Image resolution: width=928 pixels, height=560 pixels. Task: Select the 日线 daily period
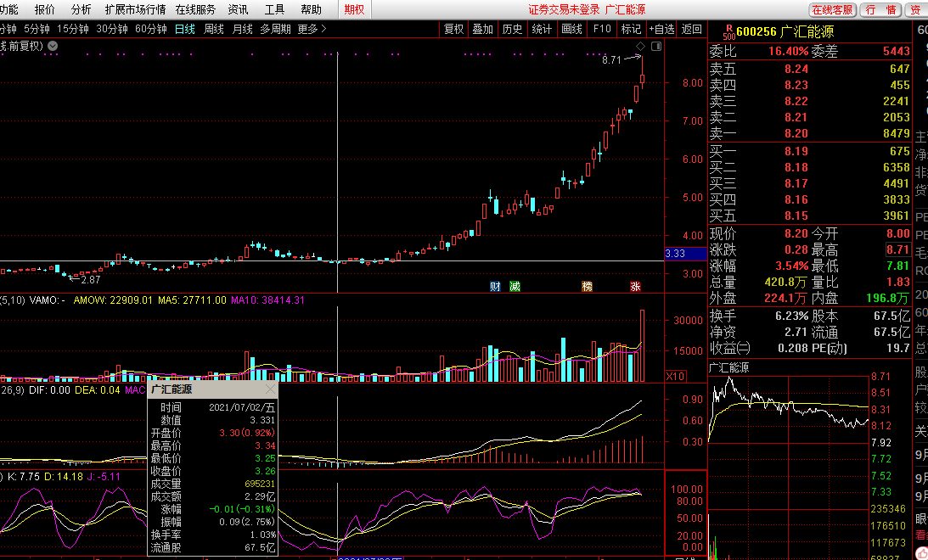(x=184, y=29)
